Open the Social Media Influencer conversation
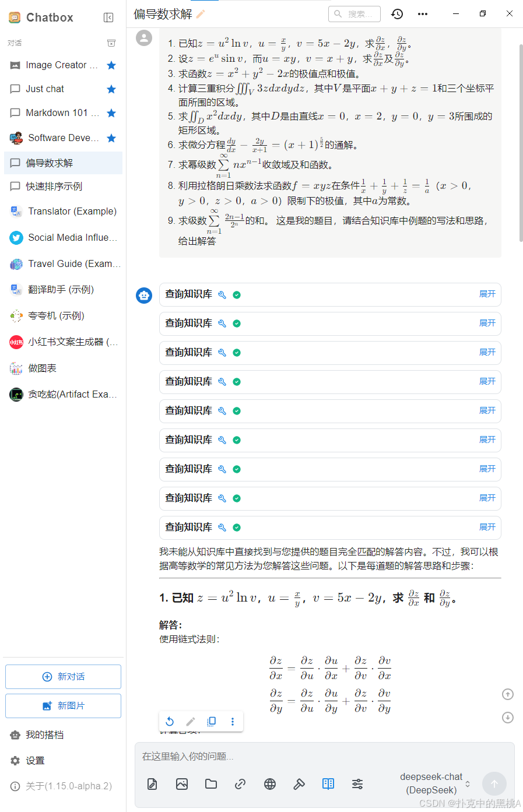Viewport: 523px width, 812px height. [63, 237]
